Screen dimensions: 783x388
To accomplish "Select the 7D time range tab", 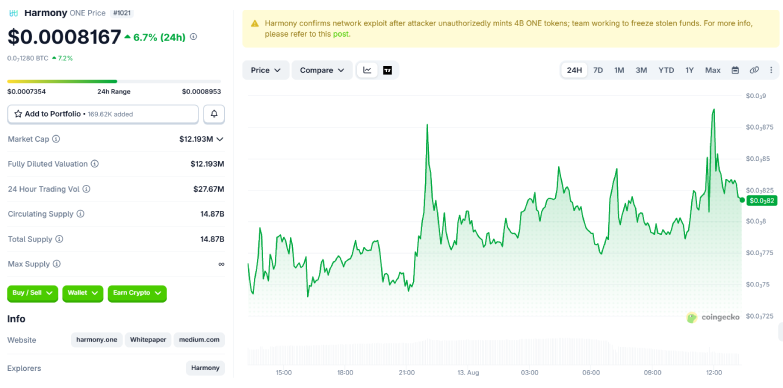I will pyautogui.click(x=598, y=70).
